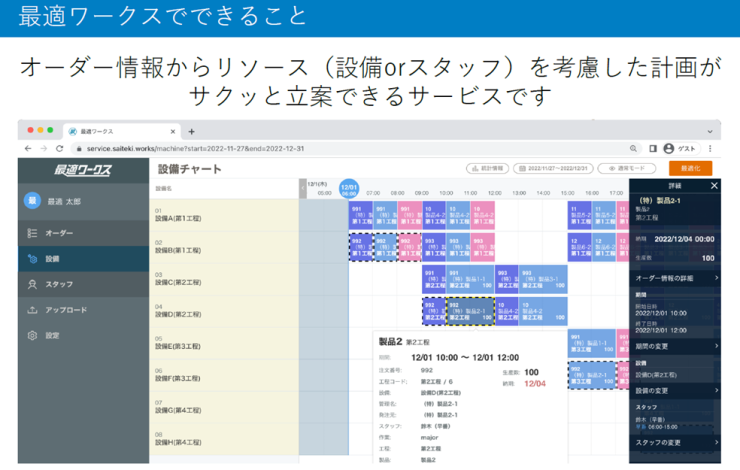Expand スタッフの変更 in detail panel
The image size is (740, 470).
point(675,442)
